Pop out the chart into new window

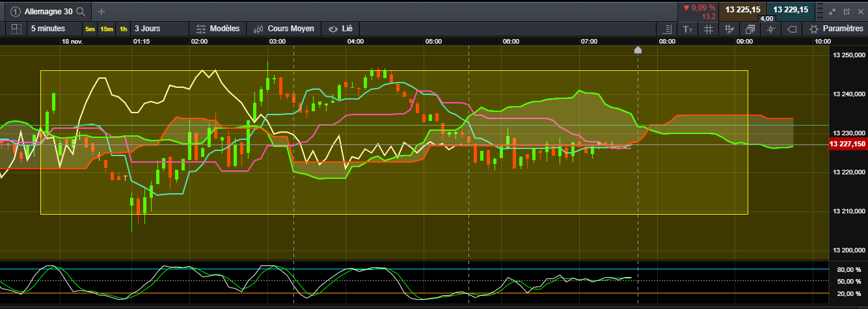pyautogui.click(x=847, y=11)
